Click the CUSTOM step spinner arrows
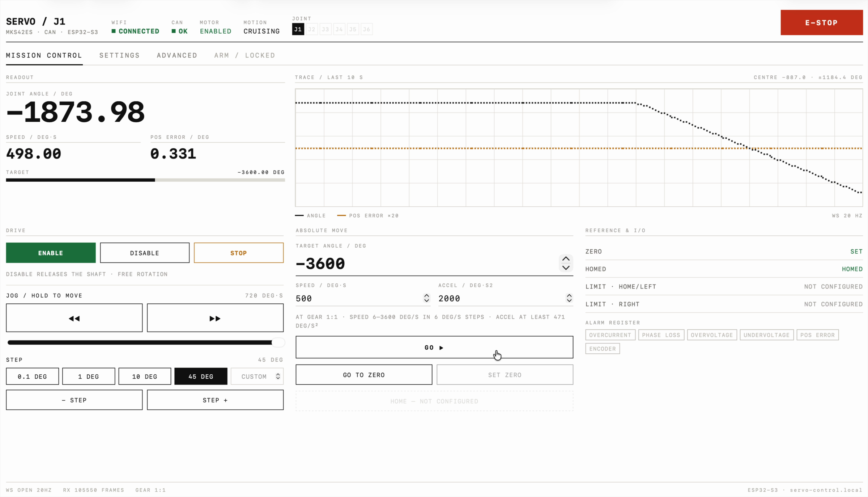Image resolution: width=868 pixels, height=497 pixels. [x=278, y=376]
